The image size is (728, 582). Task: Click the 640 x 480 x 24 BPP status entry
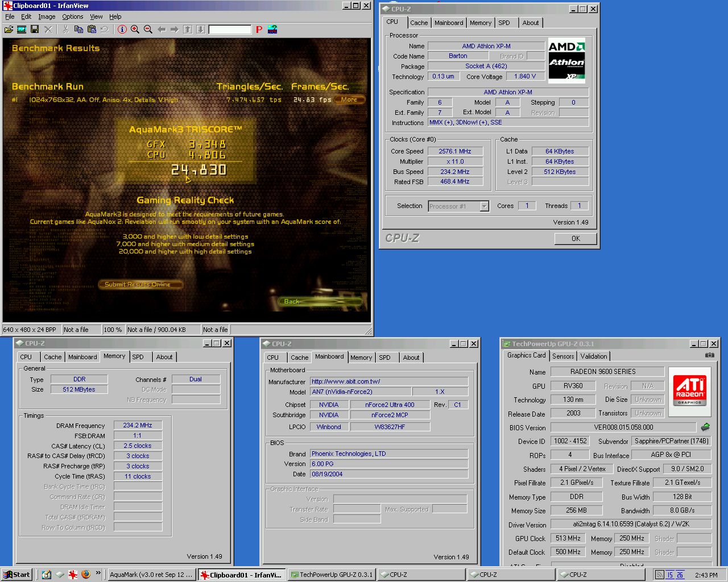pos(31,330)
